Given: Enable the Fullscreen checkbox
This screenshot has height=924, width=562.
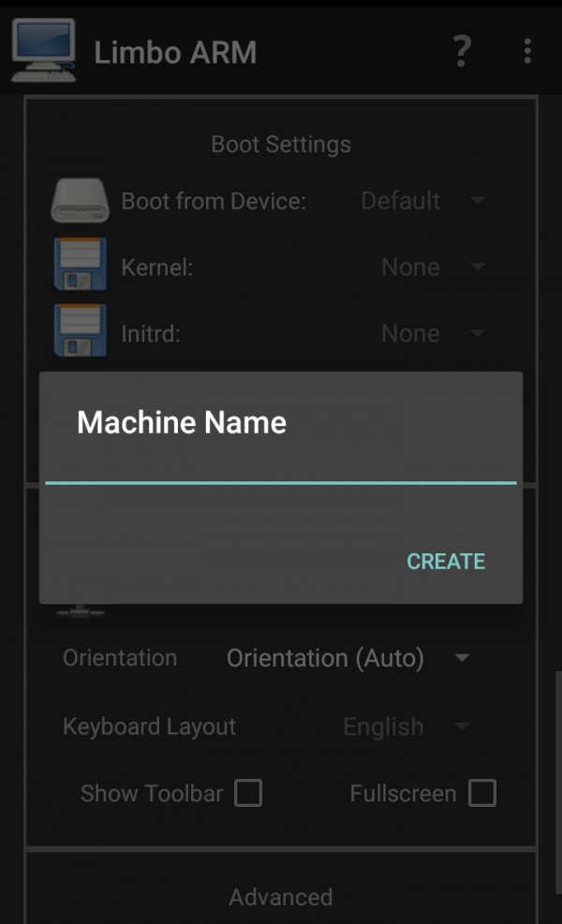Looking at the screenshot, I should click(x=482, y=793).
